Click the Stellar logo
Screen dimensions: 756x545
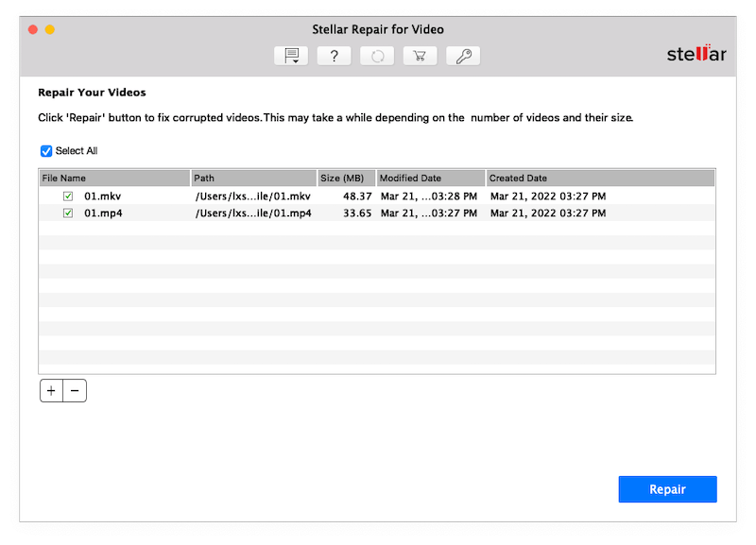(696, 55)
